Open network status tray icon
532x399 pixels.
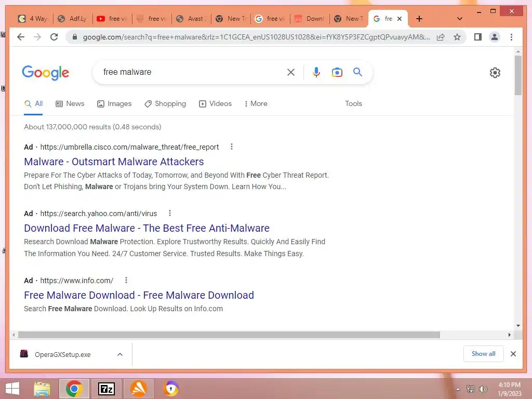471,389
